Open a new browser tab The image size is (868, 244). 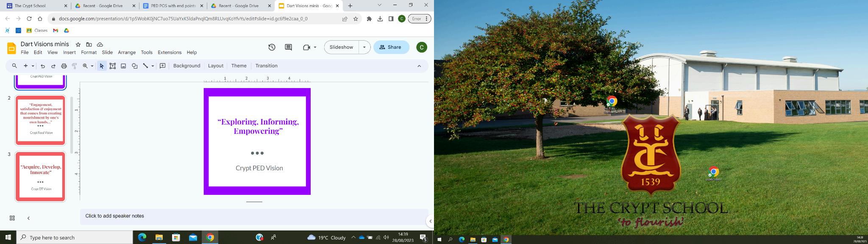pos(350,6)
